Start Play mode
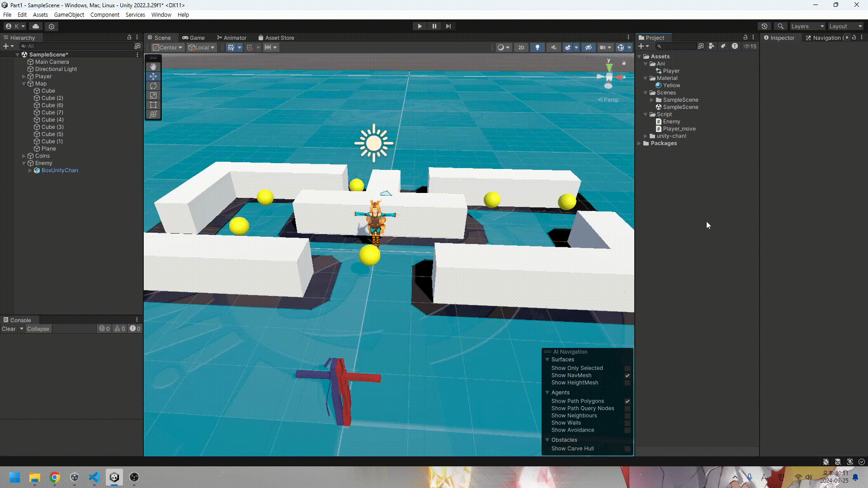Image resolution: width=868 pixels, height=488 pixels. (x=420, y=26)
